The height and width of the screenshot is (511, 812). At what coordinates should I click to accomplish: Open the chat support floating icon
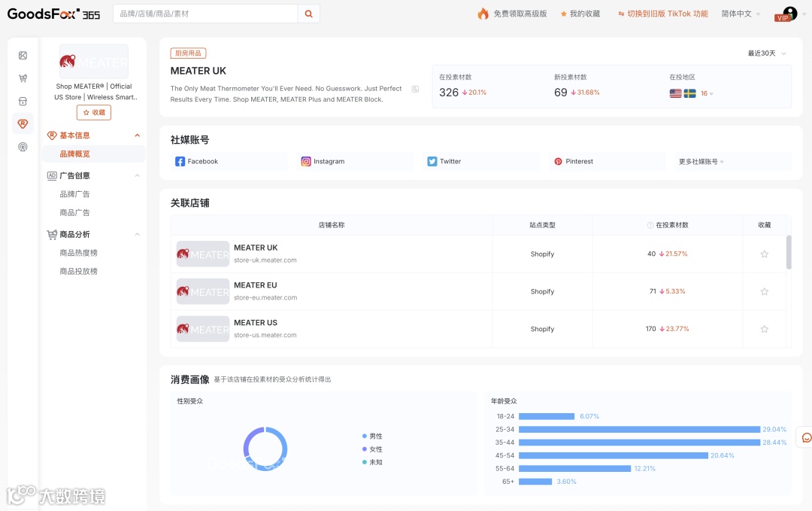coord(806,438)
